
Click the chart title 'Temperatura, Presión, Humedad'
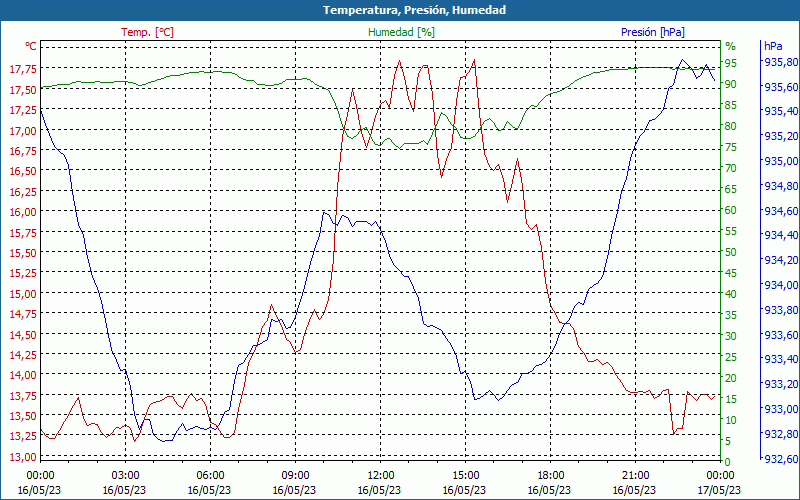pyautogui.click(x=414, y=10)
